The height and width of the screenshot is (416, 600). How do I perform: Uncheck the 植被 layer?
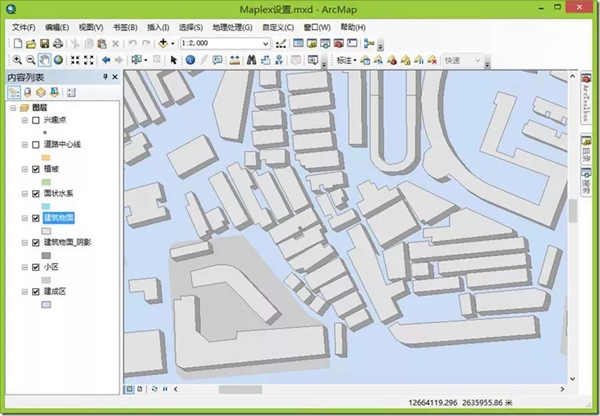[x=36, y=169]
